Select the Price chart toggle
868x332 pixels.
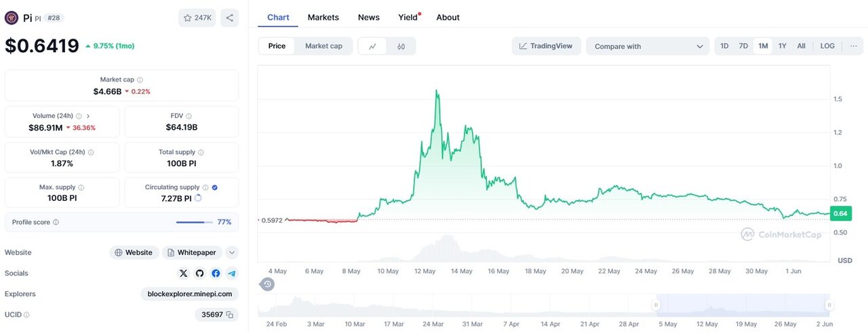[x=277, y=46]
